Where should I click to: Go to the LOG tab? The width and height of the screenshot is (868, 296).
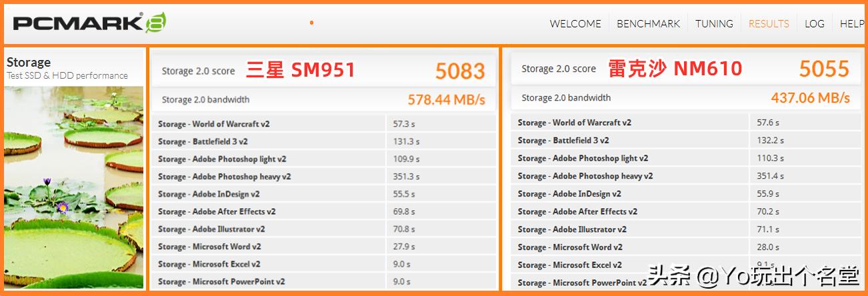814,23
